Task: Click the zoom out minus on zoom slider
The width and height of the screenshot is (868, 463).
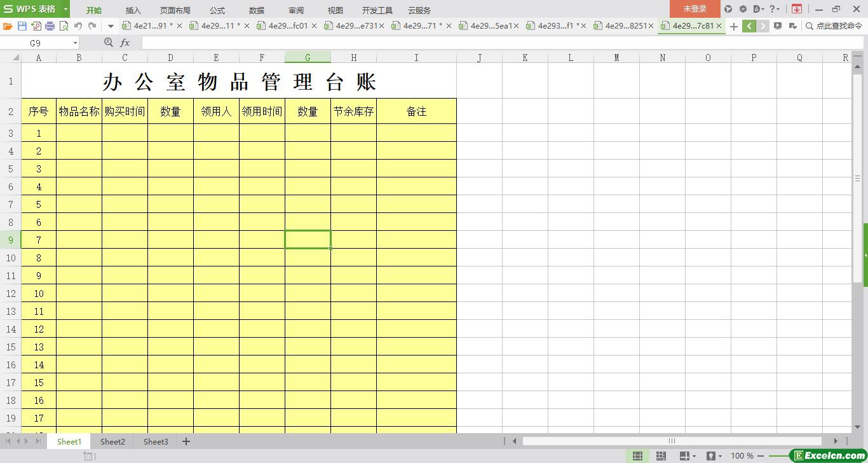Action: pos(761,456)
